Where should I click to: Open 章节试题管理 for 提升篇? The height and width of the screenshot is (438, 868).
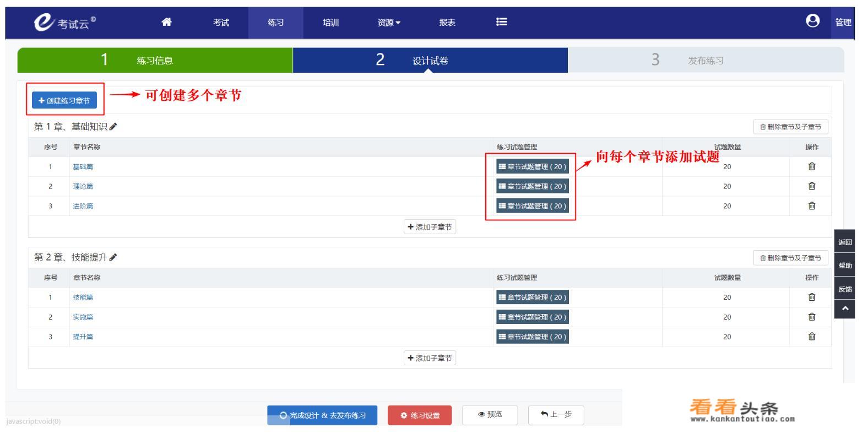[x=532, y=337]
